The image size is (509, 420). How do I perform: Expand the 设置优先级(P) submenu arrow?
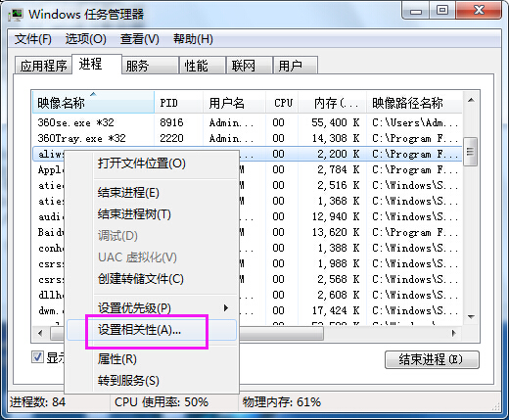pyautogui.click(x=226, y=307)
